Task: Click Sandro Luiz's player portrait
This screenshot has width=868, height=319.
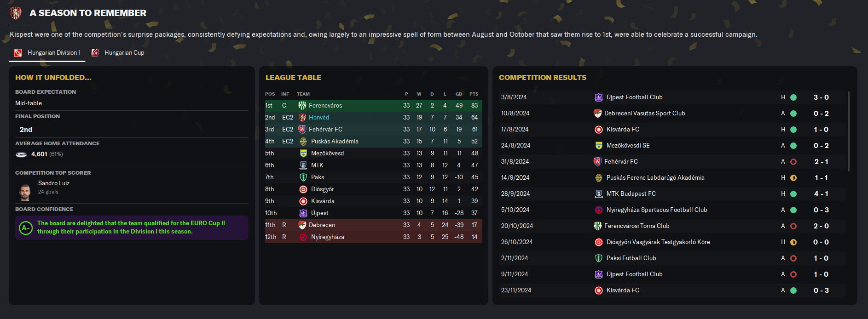Action: [x=25, y=192]
